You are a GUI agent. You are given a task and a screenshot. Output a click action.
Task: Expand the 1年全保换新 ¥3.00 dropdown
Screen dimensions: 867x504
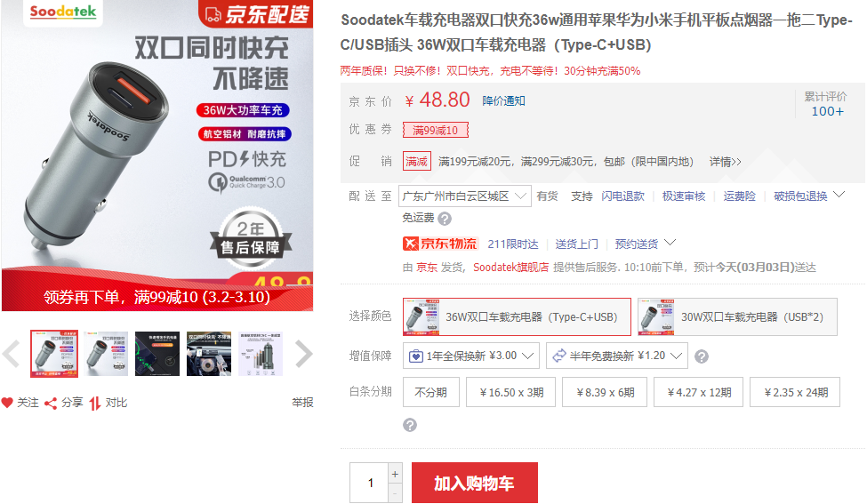point(471,356)
